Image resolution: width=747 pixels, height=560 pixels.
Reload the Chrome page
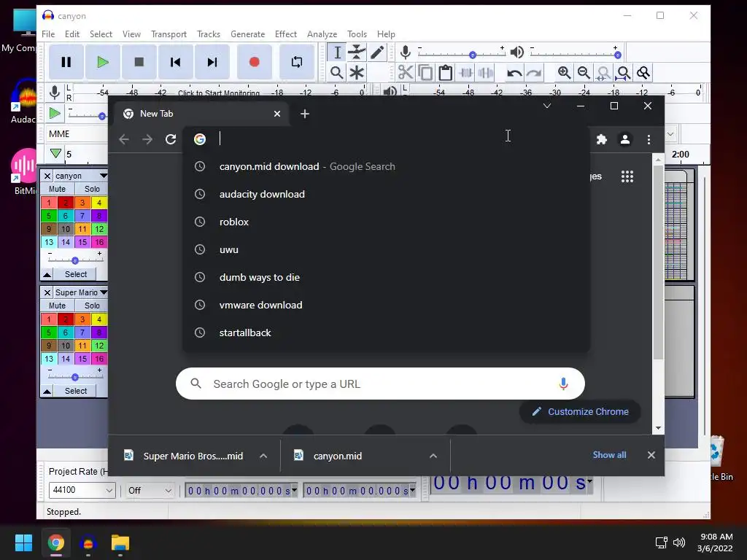(171, 139)
